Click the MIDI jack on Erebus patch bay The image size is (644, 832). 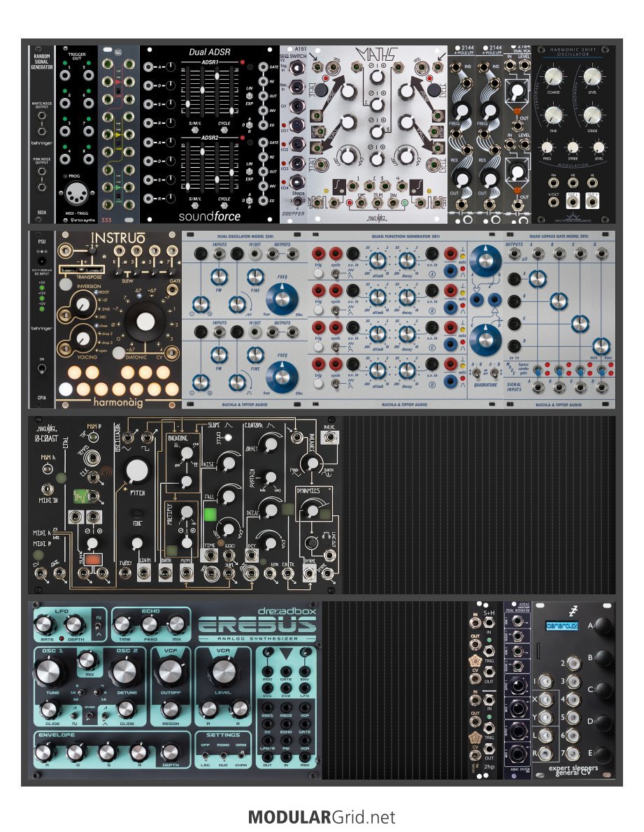(x=305, y=756)
